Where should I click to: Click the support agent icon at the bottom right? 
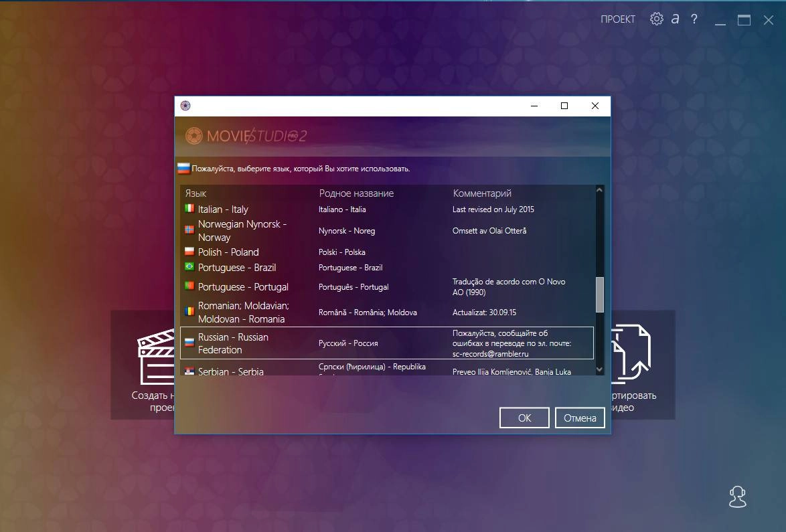[737, 497]
